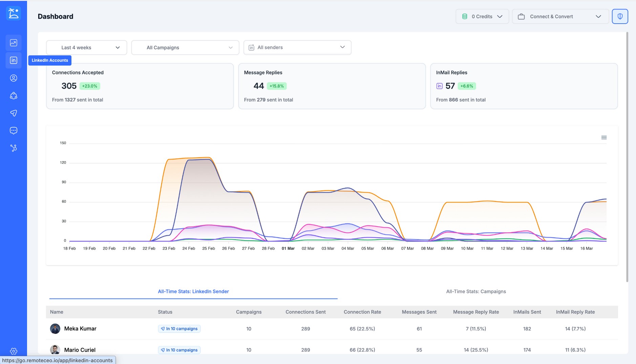The width and height of the screenshot is (636, 364).
Task: Click the InMails Sent column header
Action: [527, 312]
